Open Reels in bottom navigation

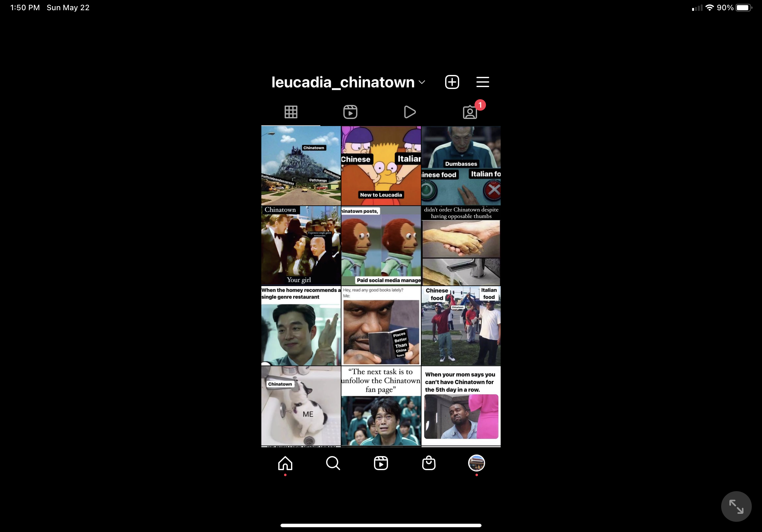click(381, 463)
